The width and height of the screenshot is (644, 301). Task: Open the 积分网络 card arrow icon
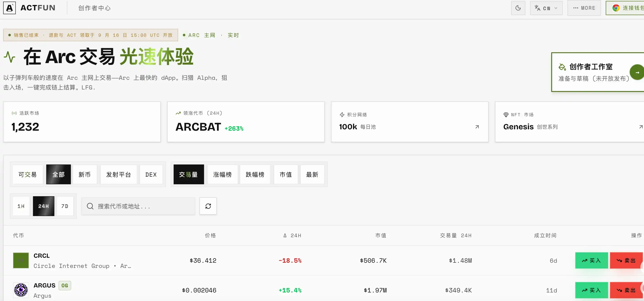tap(477, 127)
